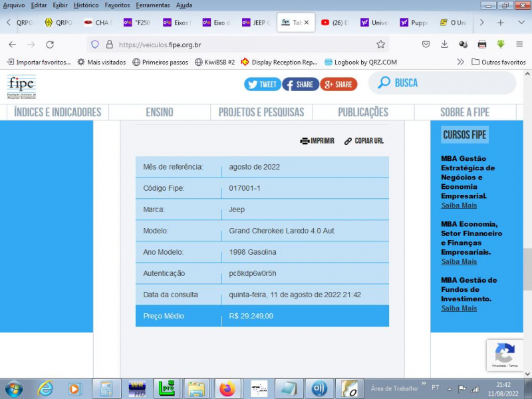Open ÍNDICES E INDICADORES menu
This screenshot has height=399, width=532.
coord(58,112)
